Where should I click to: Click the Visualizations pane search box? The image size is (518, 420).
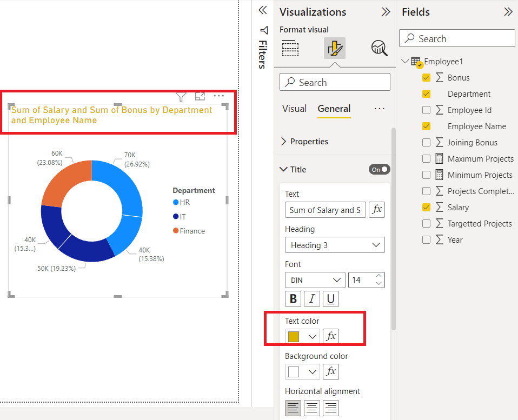click(335, 82)
